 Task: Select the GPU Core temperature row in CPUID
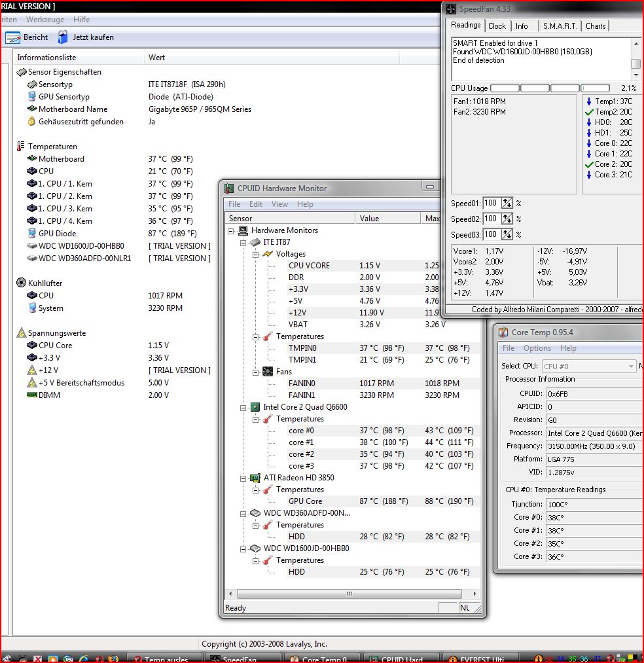pos(353,501)
